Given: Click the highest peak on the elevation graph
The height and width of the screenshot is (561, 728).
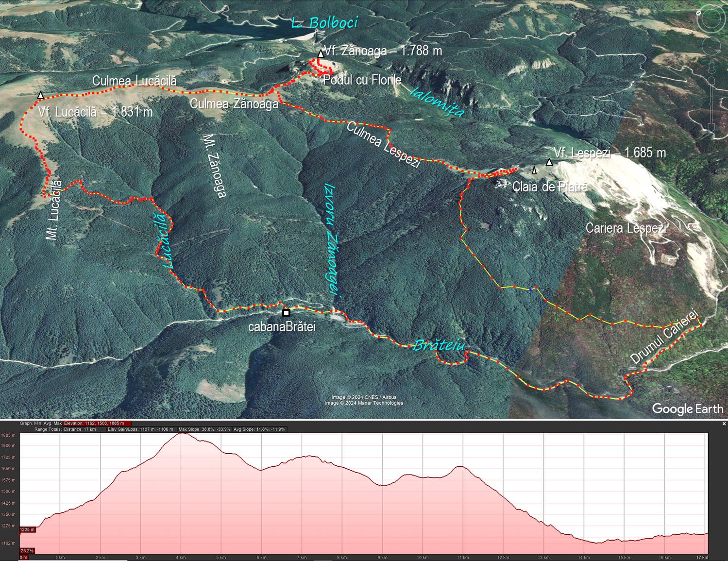Looking at the screenshot, I should coord(181,433).
